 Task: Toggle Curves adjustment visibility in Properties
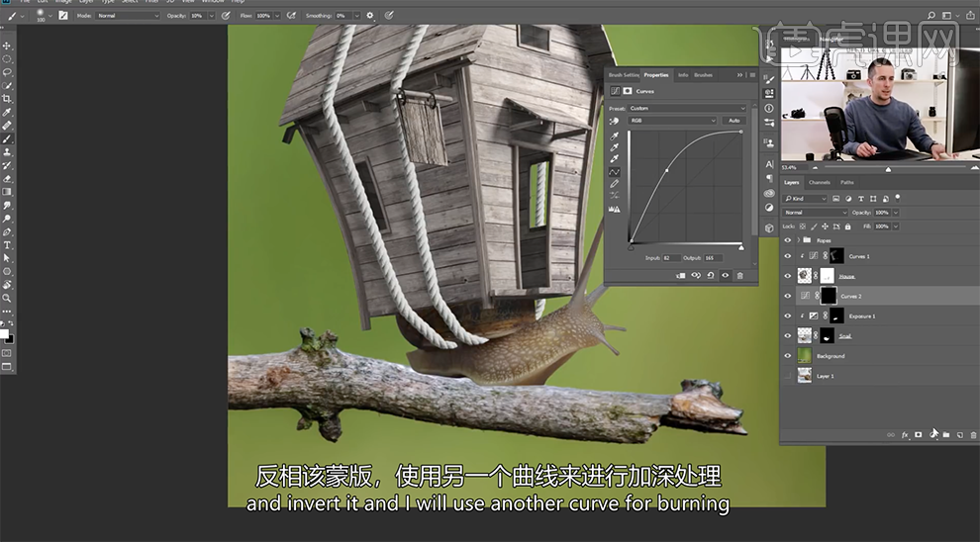pyautogui.click(x=725, y=275)
